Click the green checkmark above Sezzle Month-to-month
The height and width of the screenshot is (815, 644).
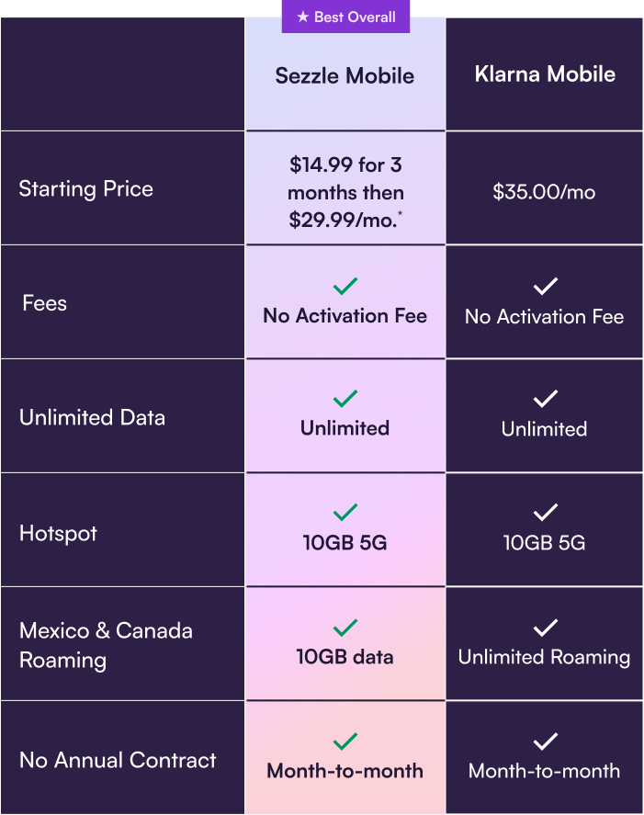[345, 741]
